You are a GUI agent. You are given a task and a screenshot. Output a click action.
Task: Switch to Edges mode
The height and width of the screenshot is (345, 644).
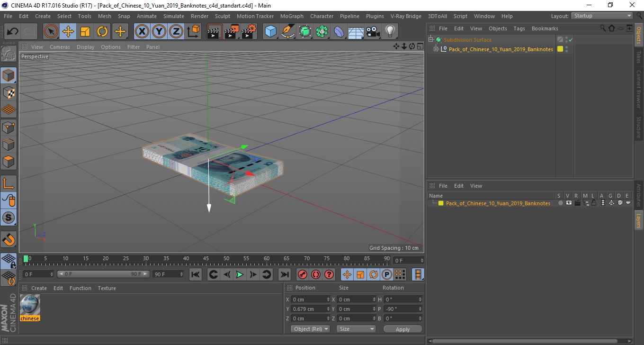point(9,144)
